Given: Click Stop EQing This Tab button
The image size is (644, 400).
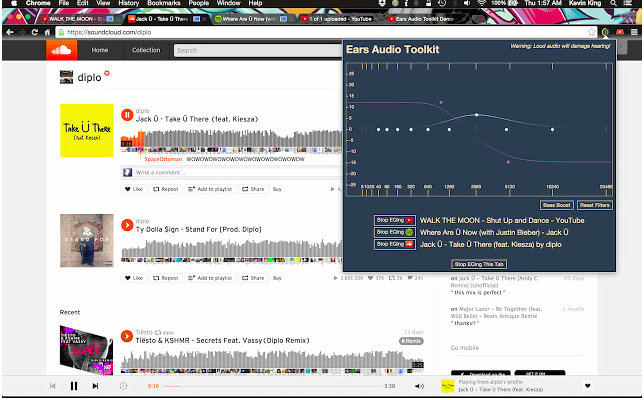Looking at the screenshot, I should pos(479,264).
